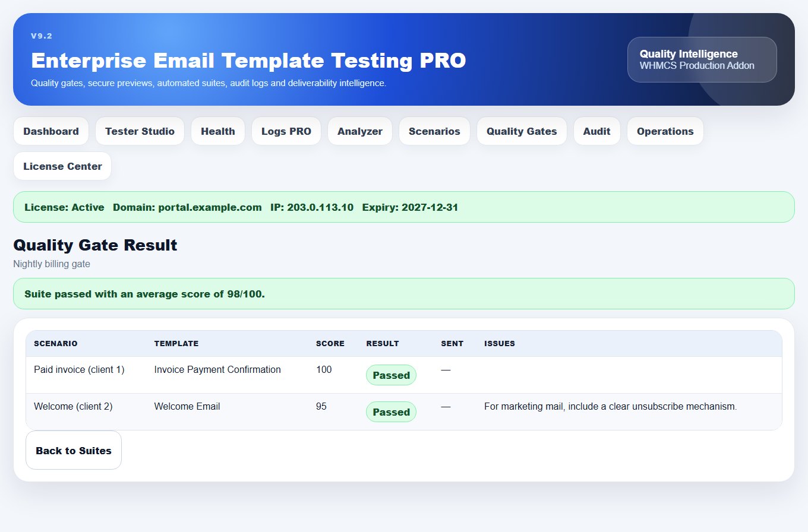Image resolution: width=808 pixels, height=532 pixels.
Task: Go to Operations tab
Action: 665,131
